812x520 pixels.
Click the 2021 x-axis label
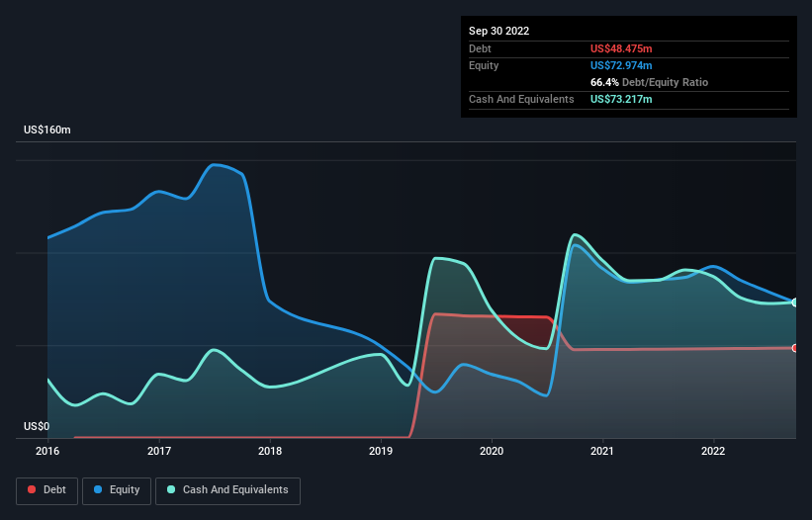pos(602,451)
